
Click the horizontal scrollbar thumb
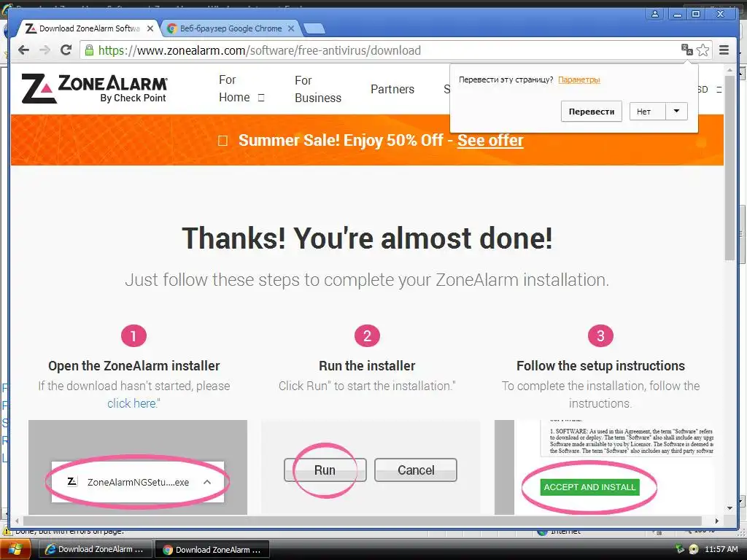[362, 521]
